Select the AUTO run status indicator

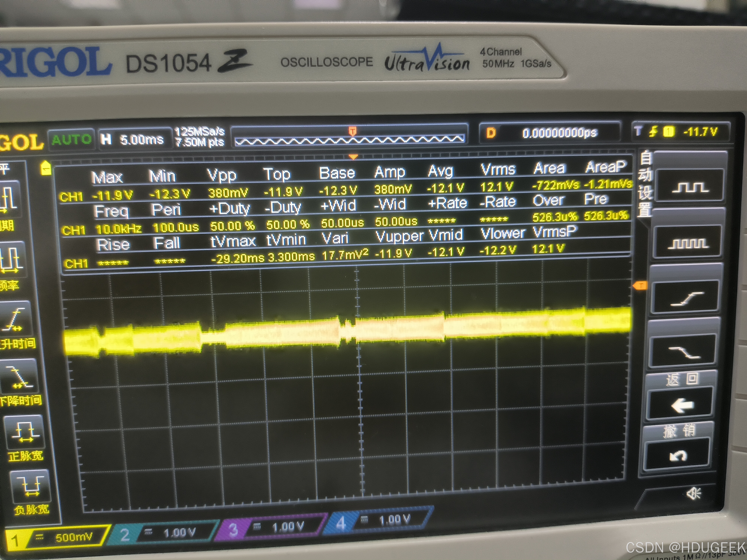(x=71, y=139)
